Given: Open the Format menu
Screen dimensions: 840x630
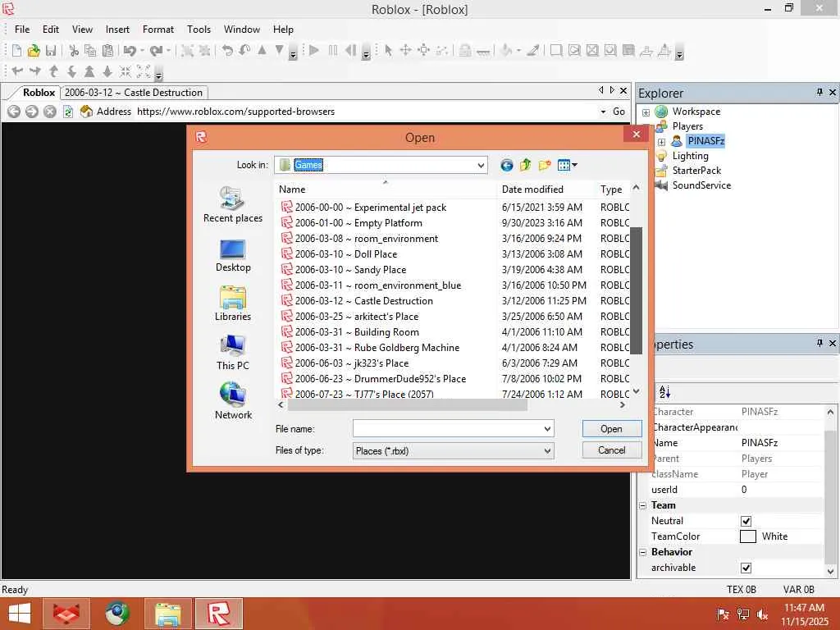Looking at the screenshot, I should pos(158,30).
